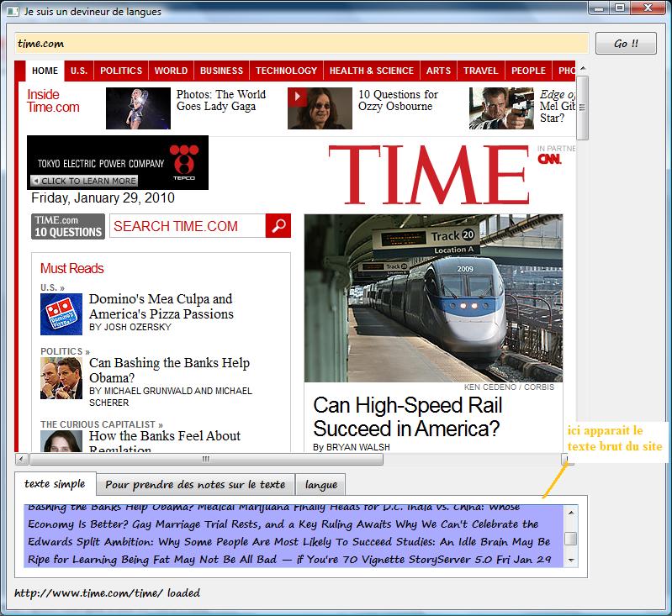The height and width of the screenshot is (616, 672).
Task: Open the HEALTH & SCIENCE nav section
Action: pos(372,71)
